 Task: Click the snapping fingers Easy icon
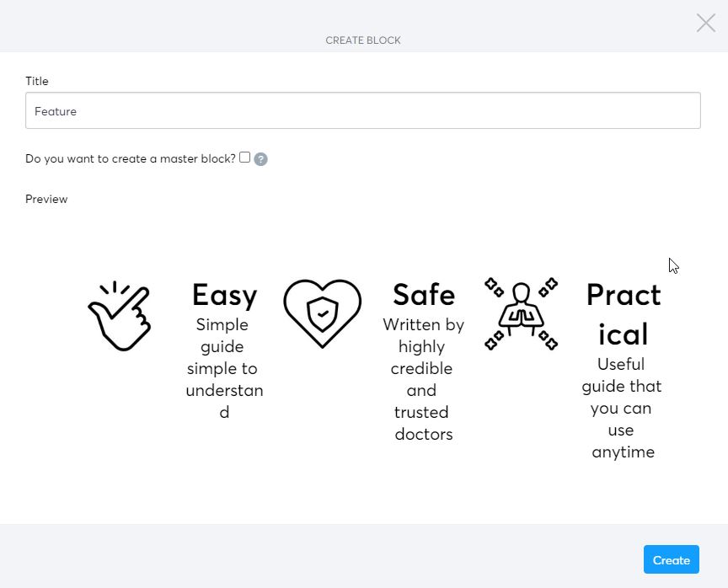(x=120, y=316)
